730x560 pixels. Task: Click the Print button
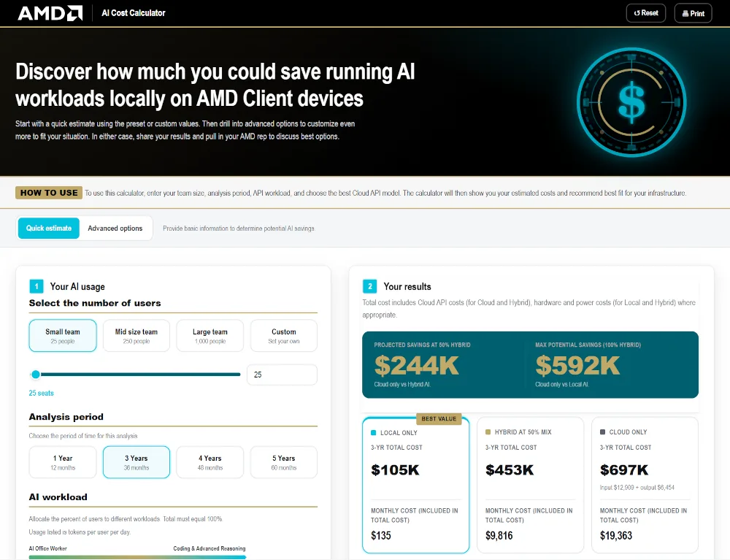pyautogui.click(x=693, y=13)
